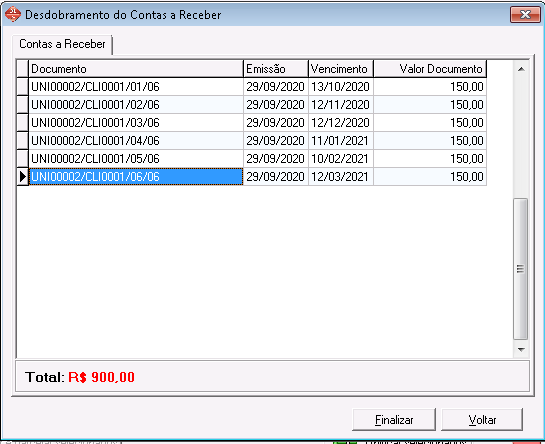The image size is (545, 444).
Task: Click the application icon in title bar
Action: click(x=13, y=15)
